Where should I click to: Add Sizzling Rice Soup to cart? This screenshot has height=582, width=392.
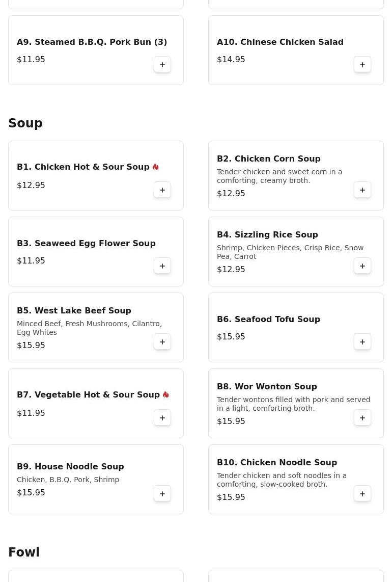362,266
